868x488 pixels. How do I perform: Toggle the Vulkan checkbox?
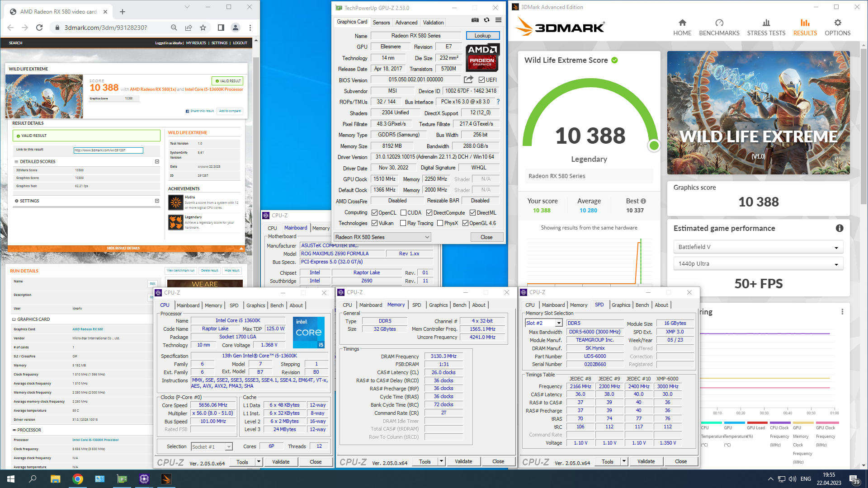click(374, 223)
